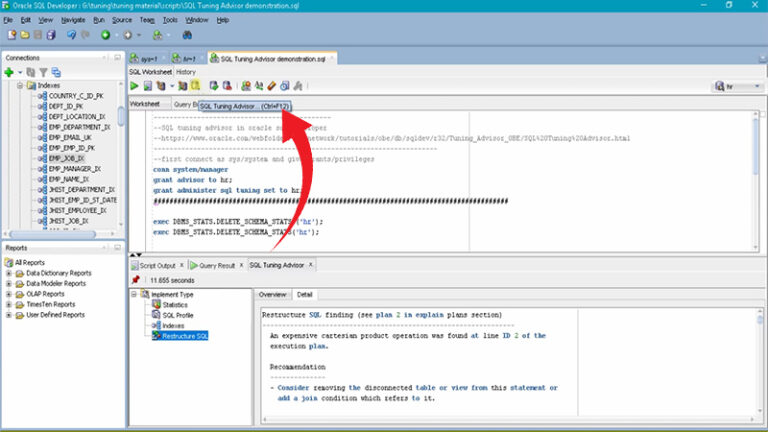Pin the result with the red pin icon

pyautogui.click(x=136, y=280)
